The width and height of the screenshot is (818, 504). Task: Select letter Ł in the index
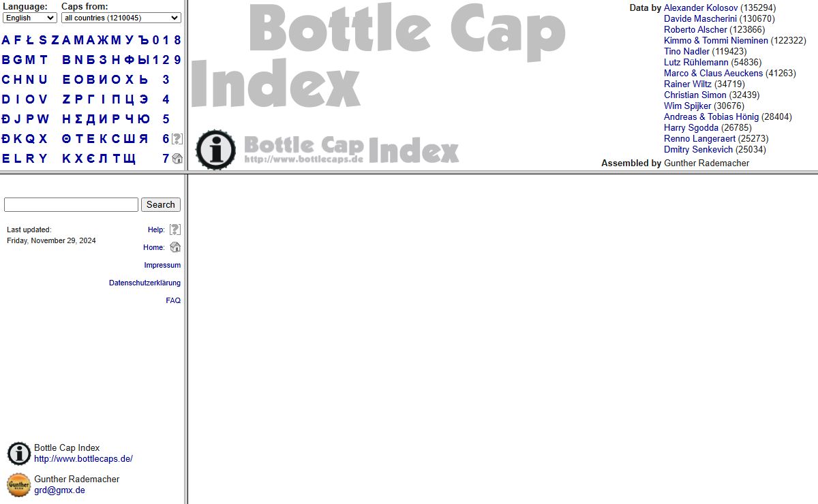(x=29, y=40)
